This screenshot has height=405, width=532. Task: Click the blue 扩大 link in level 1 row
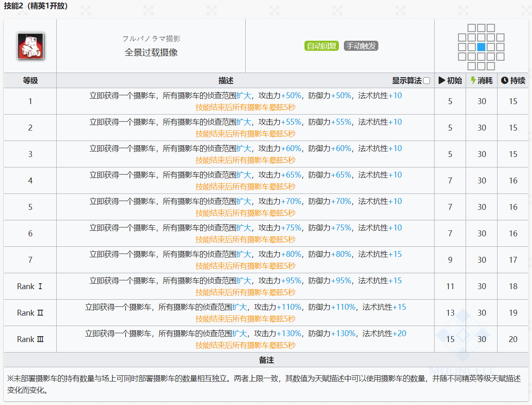coord(244,96)
